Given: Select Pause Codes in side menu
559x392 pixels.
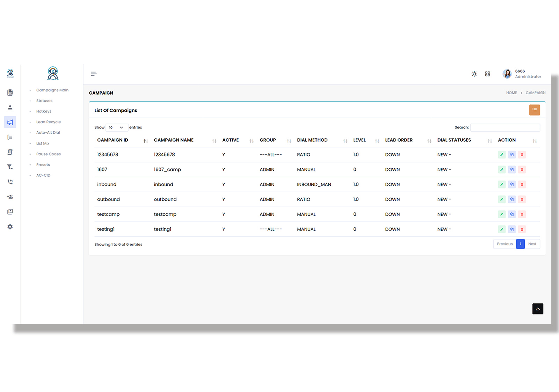Looking at the screenshot, I should click(x=49, y=154).
